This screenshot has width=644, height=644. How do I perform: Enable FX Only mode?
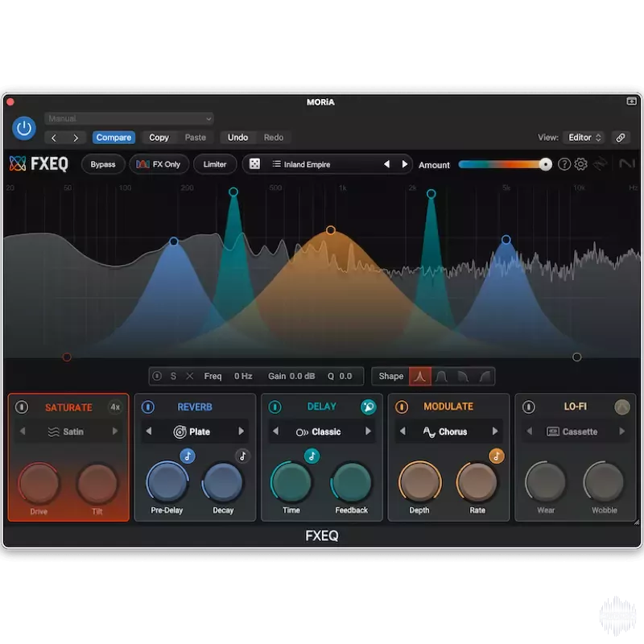159,164
